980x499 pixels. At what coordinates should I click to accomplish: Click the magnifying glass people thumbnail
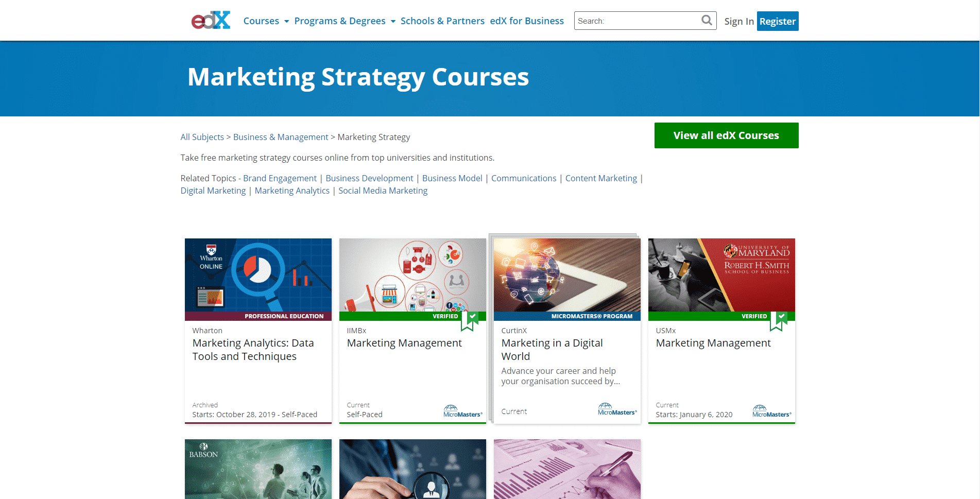[x=412, y=469]
